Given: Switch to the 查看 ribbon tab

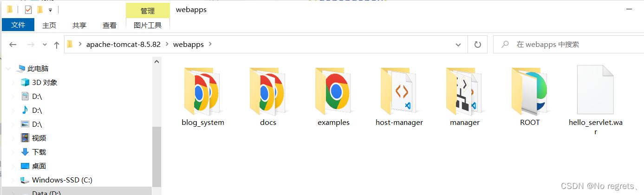Looking at the screenshot, I should click(x=110, y=26).
